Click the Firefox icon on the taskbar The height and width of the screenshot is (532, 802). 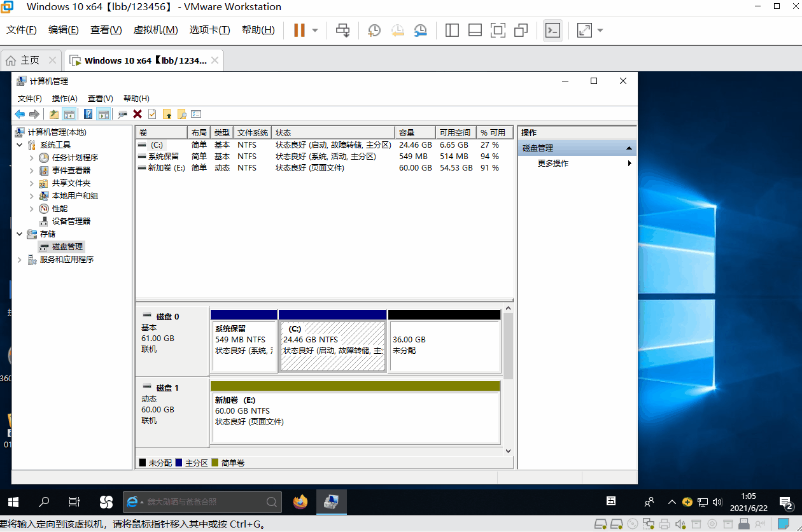(x=300, y=502)
